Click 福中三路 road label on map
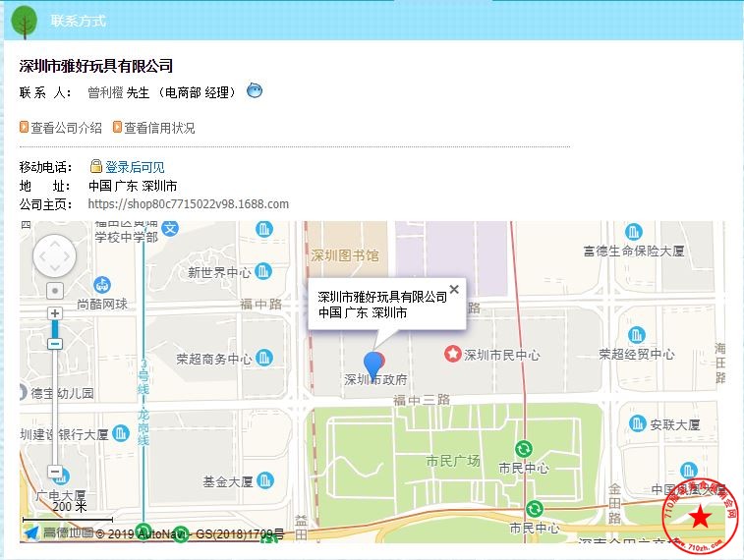This screenshot has height=560, width=744. click(x=422, y=400)
